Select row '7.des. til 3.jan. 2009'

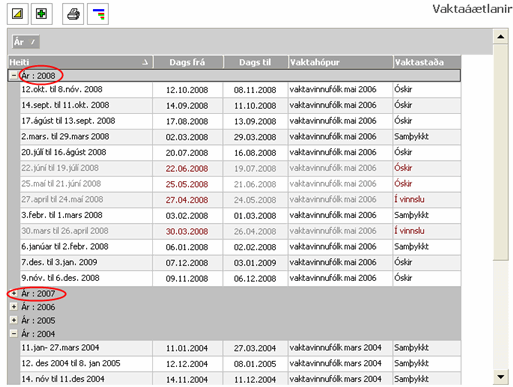[x=240, y=262]
